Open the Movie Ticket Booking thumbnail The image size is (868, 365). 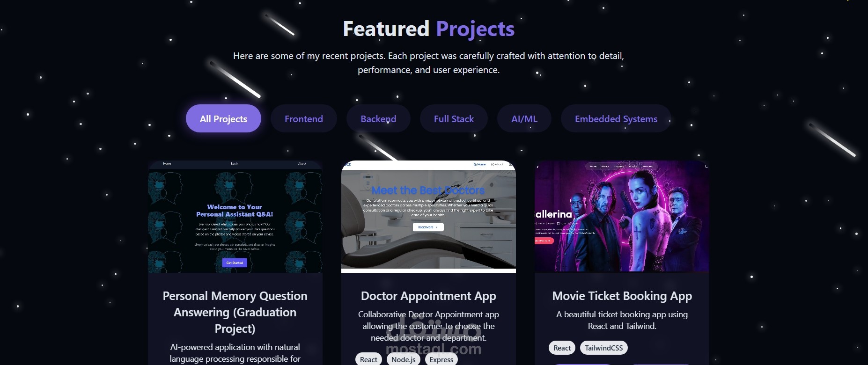pos(622,217)
